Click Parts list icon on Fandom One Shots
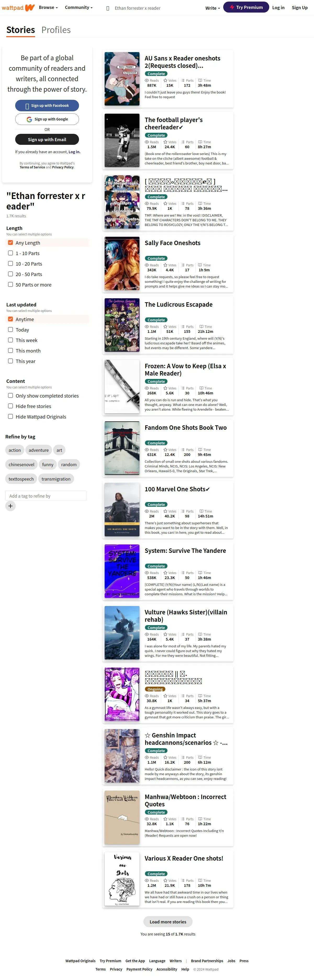This screenshot has width=314, height=980. click(x=183, y=450)
